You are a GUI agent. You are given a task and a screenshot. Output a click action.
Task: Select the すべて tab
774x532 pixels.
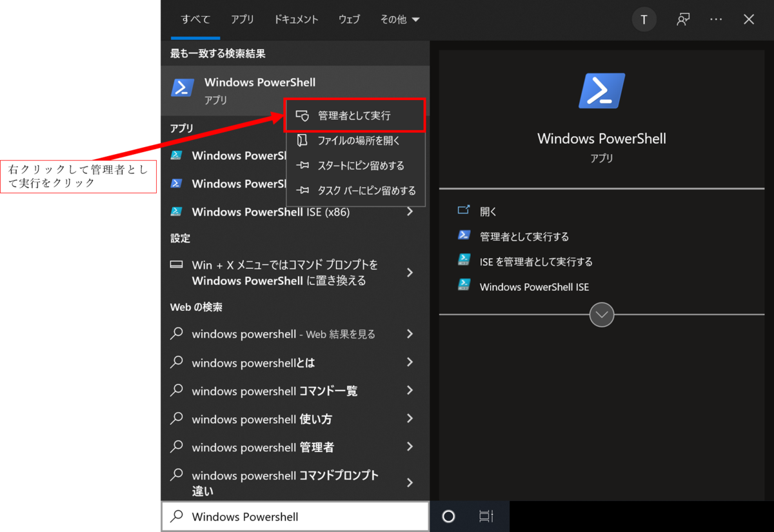[x=195, y=20]
